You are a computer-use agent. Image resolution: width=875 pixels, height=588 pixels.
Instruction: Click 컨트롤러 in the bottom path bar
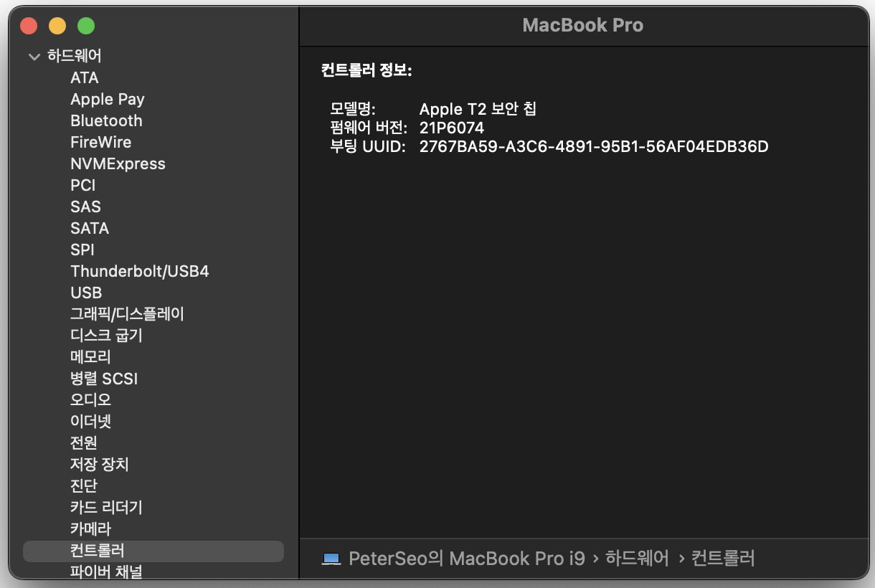(x=723, y=558)
